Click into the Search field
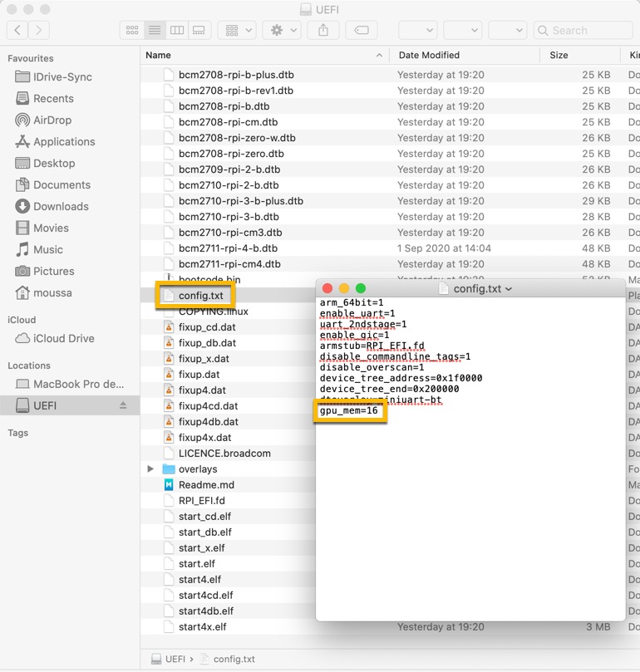640x672 pixels. [583, 30]
